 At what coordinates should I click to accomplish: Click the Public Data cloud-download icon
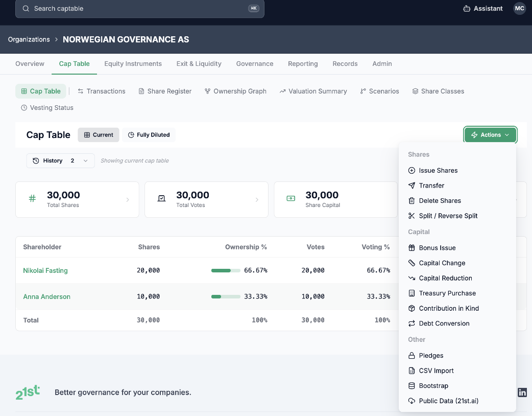pos(412,401)
